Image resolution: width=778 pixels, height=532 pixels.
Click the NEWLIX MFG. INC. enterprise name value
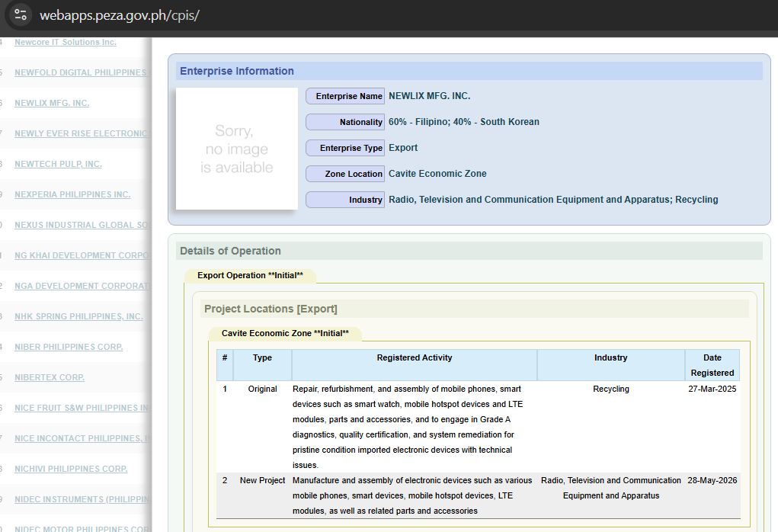(x=429, y=96)
